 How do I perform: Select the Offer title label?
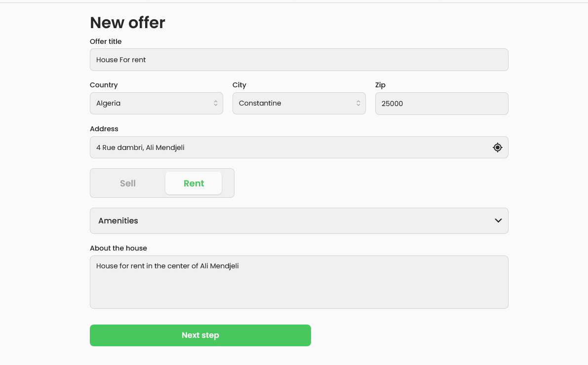tap(106, 41)
